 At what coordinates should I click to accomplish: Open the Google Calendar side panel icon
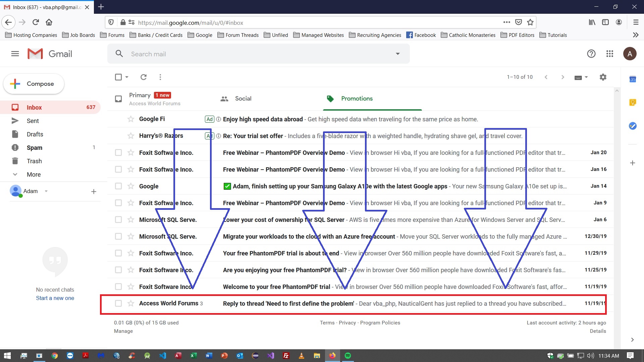tap(633, 79)
